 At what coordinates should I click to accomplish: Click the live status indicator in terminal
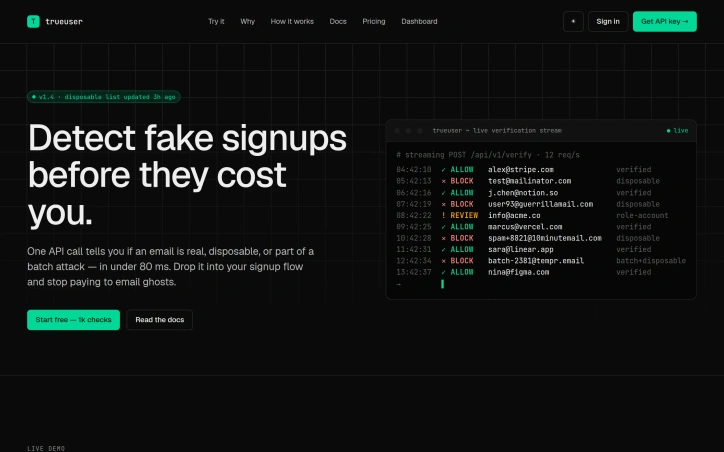(x=677, y=131)
